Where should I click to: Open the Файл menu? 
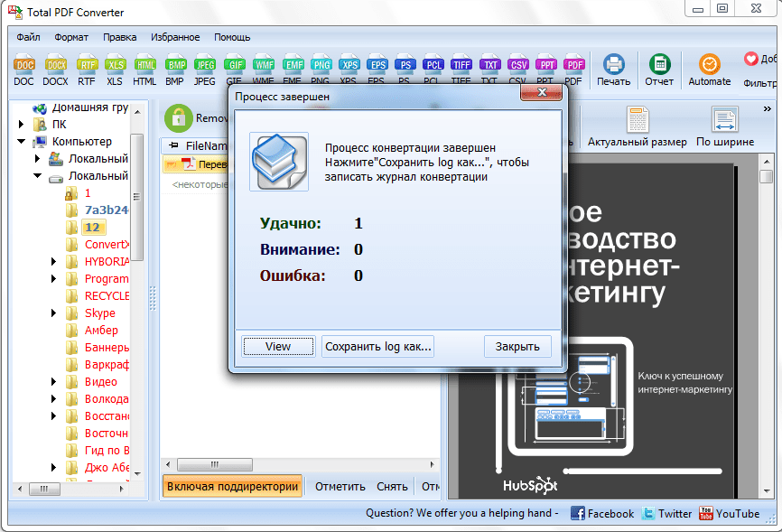click(28, 37)
